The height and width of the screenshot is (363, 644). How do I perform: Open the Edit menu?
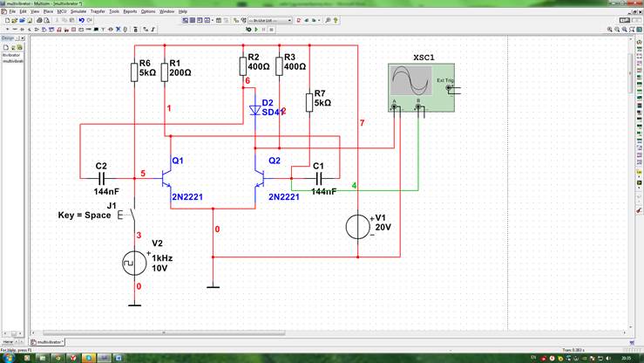(23, 11)
